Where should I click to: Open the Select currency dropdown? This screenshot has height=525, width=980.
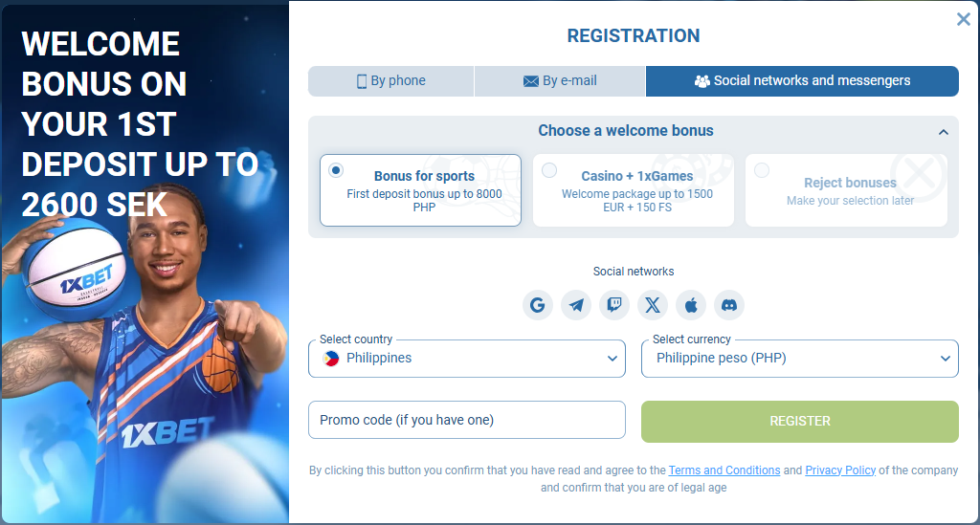(x=800, y=359)
